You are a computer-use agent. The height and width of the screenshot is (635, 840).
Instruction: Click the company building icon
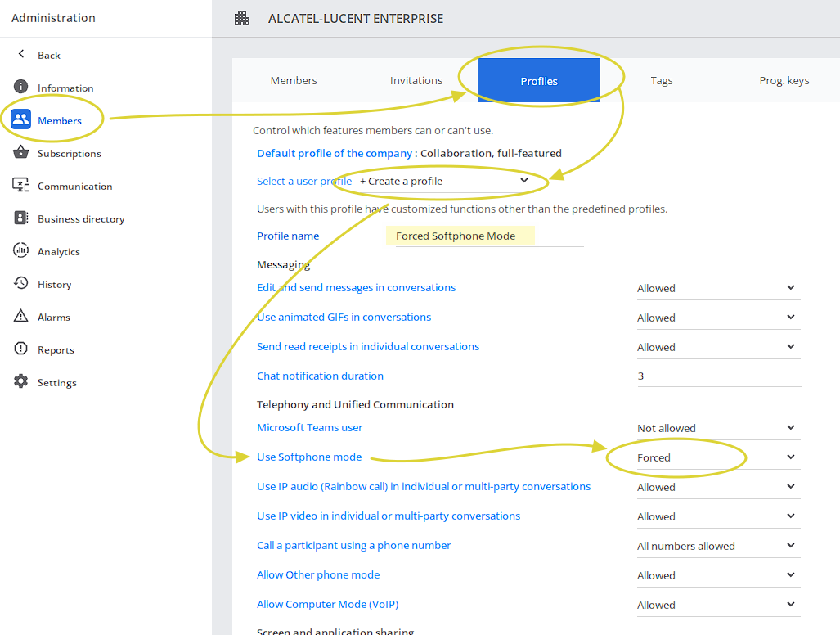tap(242, 18)
